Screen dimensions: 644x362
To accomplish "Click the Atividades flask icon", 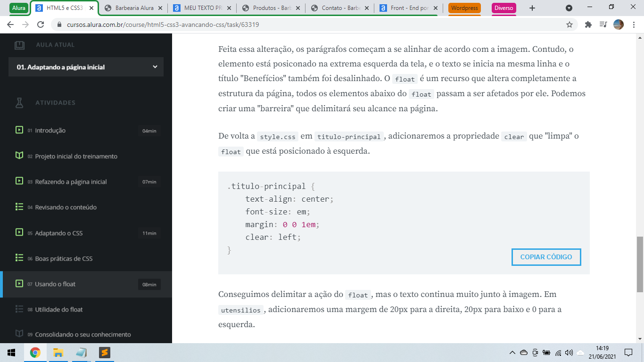I will [x=19, y=102].
